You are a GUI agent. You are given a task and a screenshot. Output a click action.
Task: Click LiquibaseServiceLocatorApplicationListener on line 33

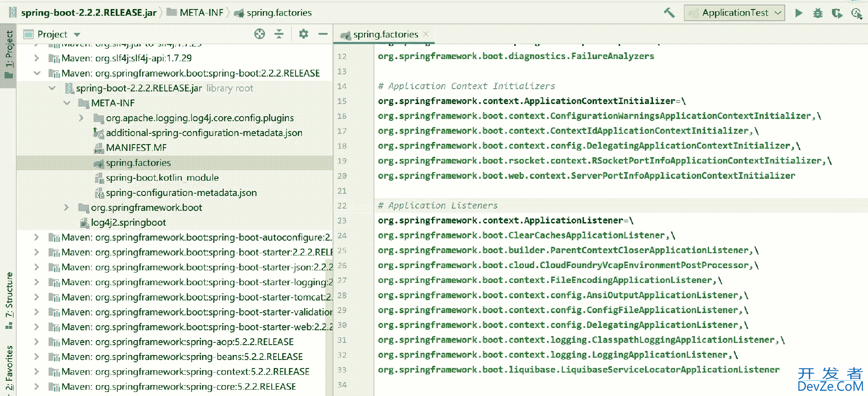click(x=670, y=370)
